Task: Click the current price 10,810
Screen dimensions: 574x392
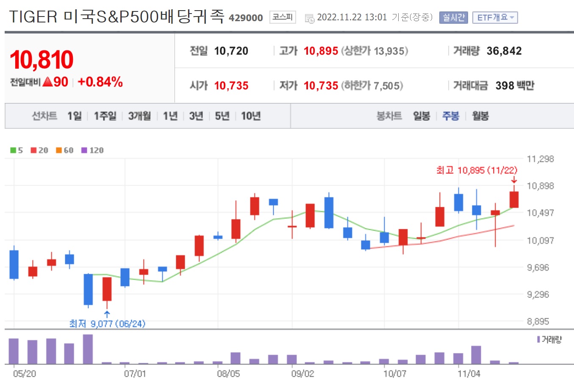Action: tap(42, 59)
